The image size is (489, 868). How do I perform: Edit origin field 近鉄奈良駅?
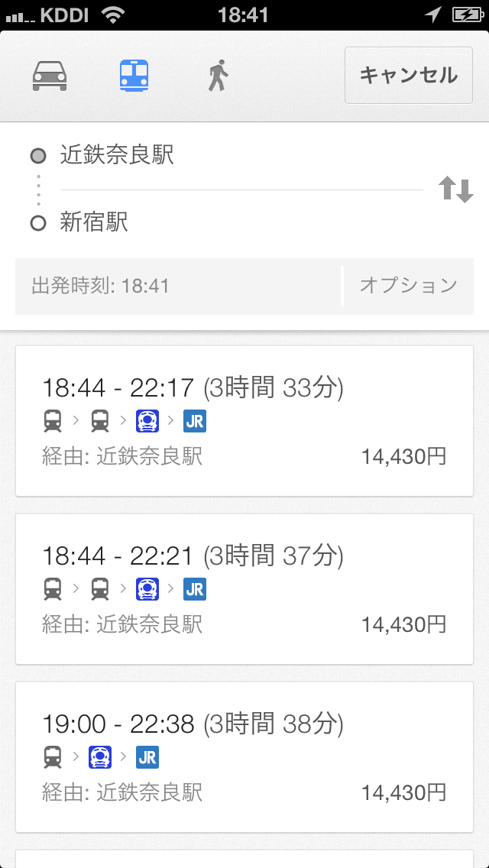241,156
